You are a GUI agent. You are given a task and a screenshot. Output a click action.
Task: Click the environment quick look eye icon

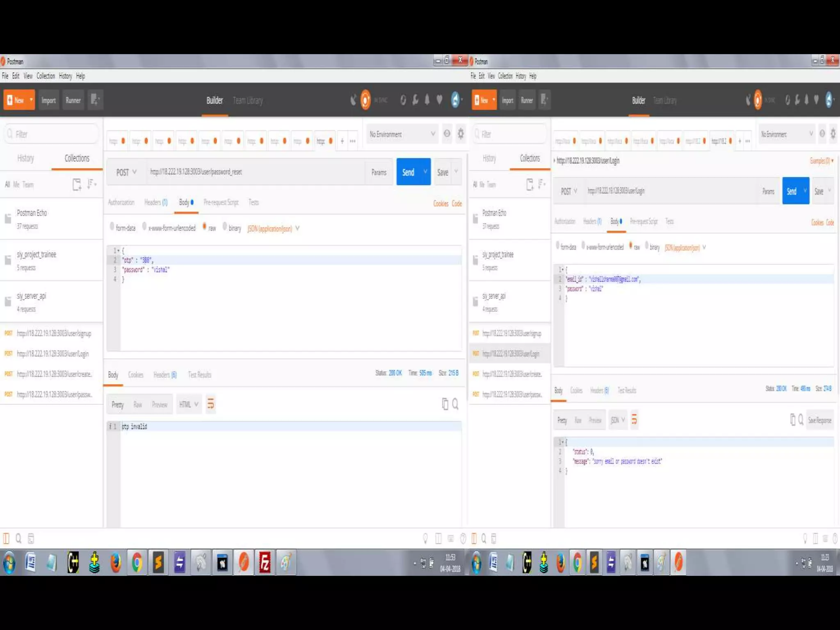pos(447,134)
